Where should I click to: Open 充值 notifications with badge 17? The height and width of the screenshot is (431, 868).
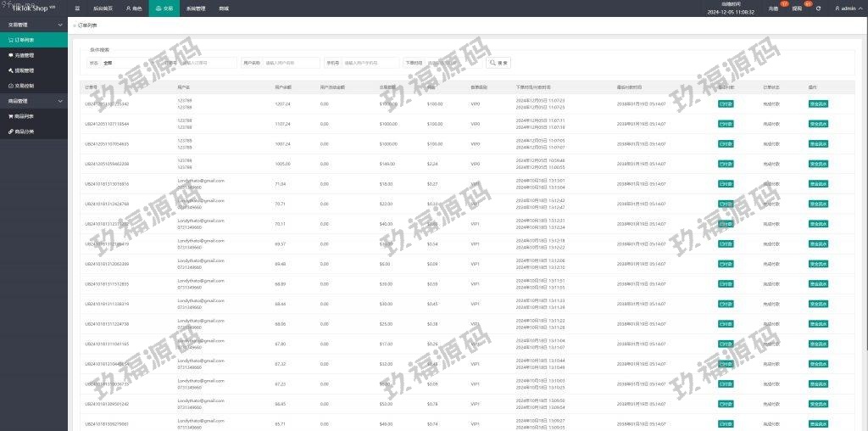773,8
